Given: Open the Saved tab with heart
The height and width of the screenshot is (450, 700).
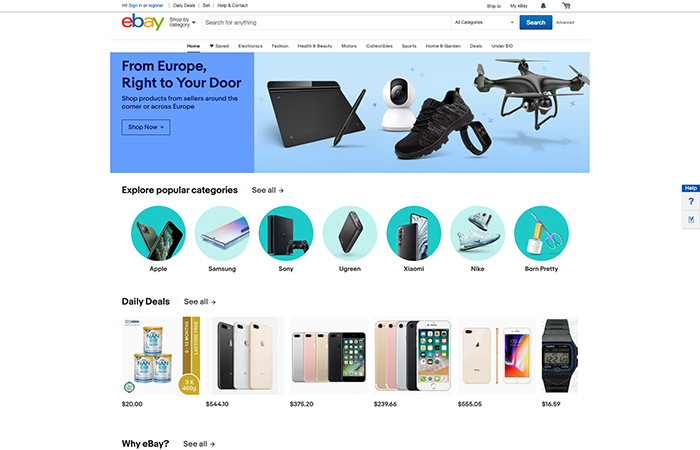Looking at the screenshot, I should [219, 46].
